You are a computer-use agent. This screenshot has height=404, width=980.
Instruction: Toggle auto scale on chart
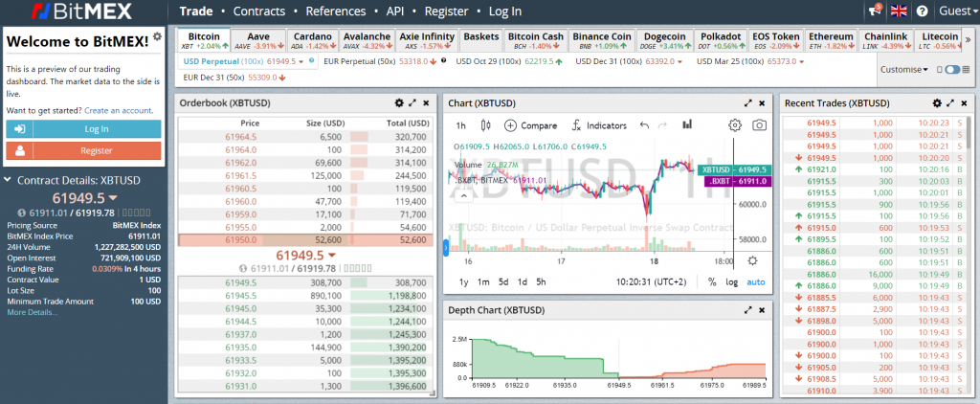756,282
